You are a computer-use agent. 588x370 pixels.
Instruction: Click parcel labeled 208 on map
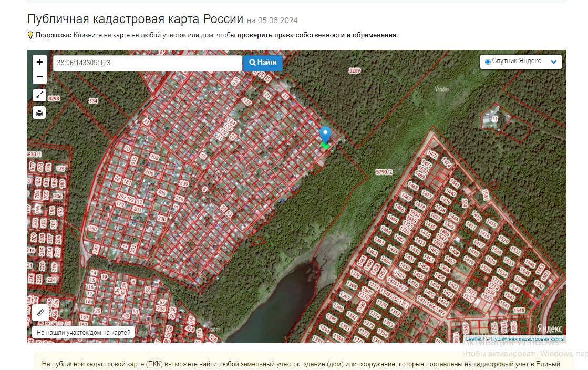[154, 157]
